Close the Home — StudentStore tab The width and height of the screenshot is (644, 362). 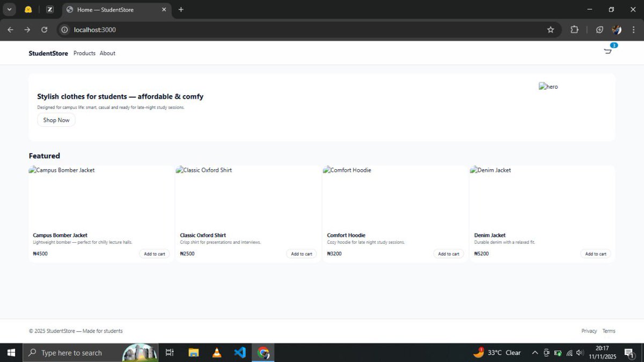pyautogui.click(x=163, y=9)
